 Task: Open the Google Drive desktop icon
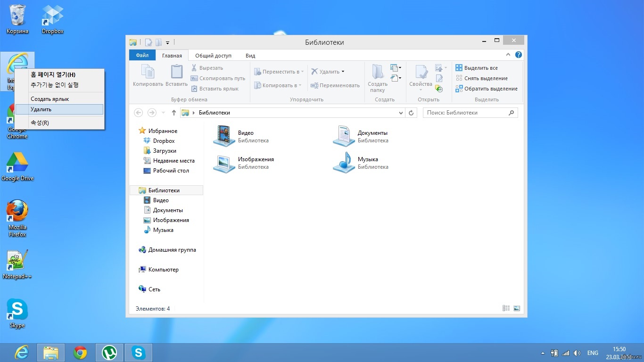pos(17,163)
